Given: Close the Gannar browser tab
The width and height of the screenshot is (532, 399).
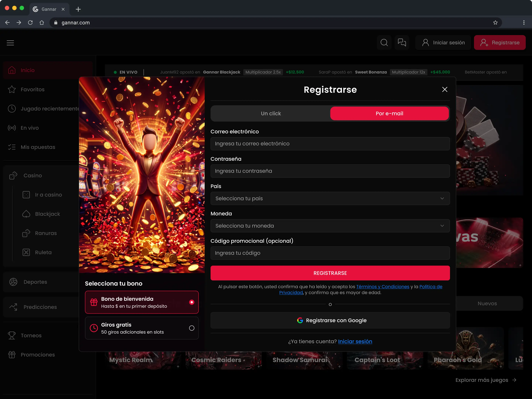Looking at the screenshot, I should [63, 9].
